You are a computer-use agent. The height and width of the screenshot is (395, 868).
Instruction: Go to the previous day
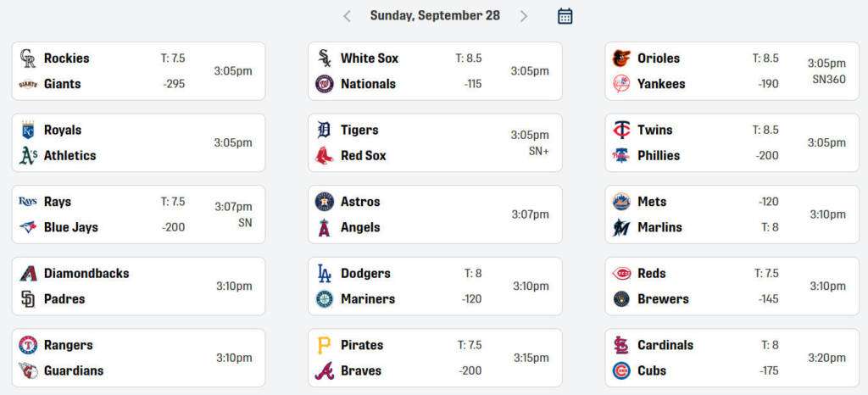click(x=347, y=16)
